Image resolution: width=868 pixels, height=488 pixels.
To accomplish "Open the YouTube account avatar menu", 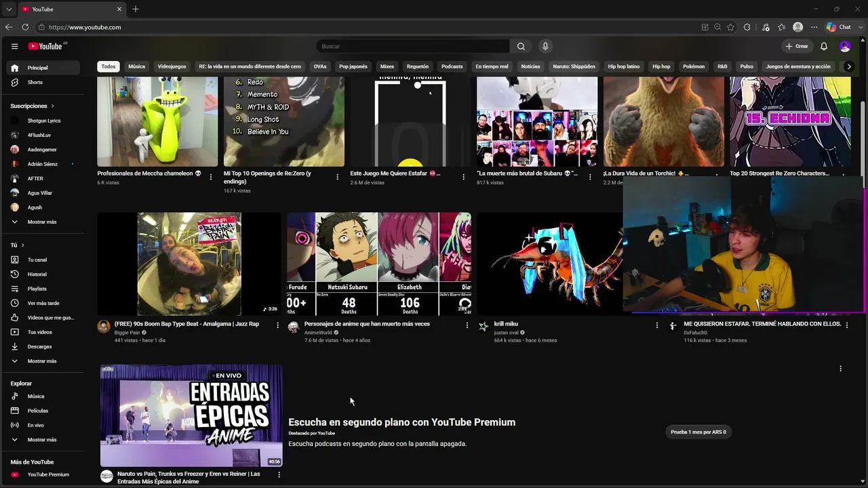I will [845, 46].
